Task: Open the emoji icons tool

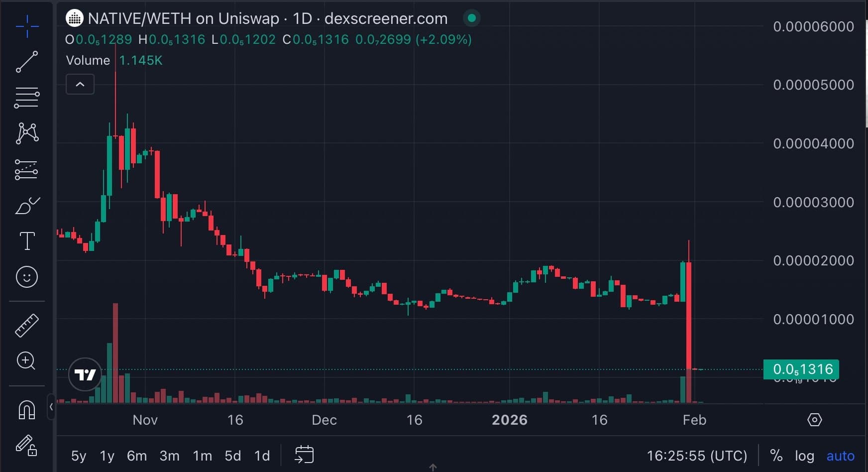Action: (x=27, y=277)
